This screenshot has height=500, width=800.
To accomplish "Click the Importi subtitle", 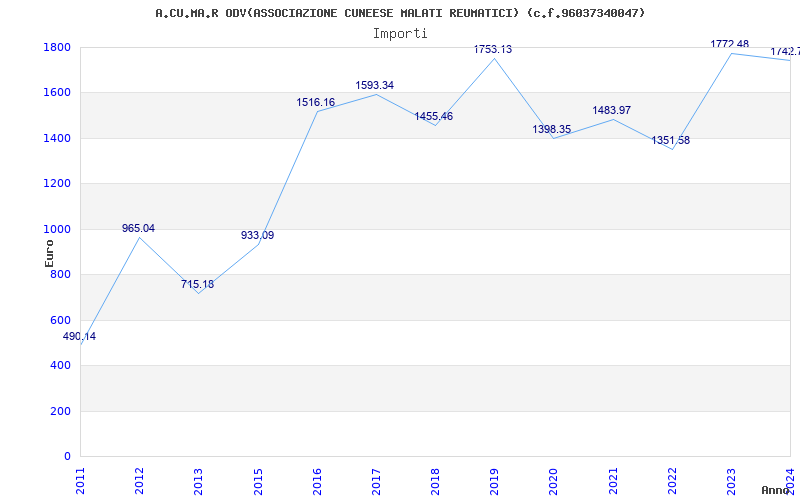I will (400, 34).
